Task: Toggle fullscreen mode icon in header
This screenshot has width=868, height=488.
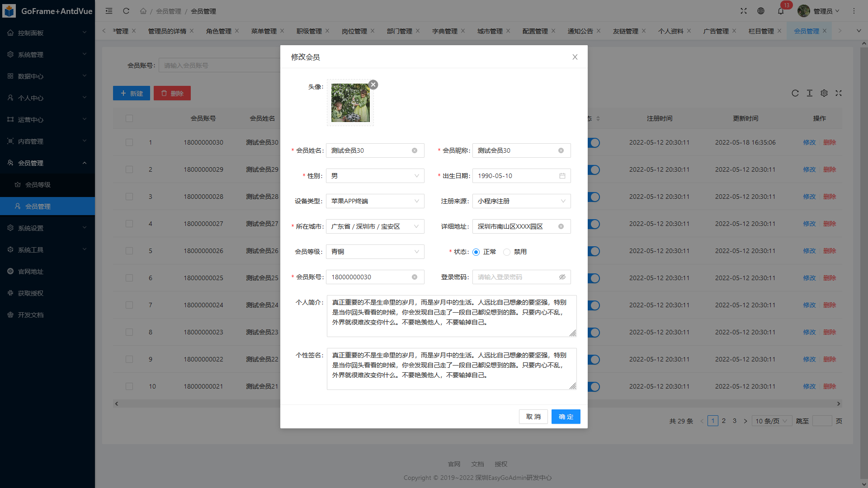Action: [744, 11]
